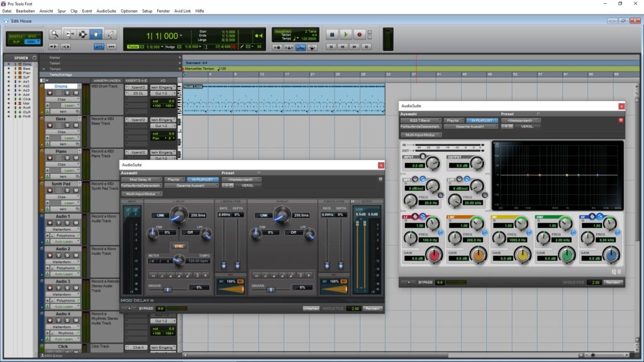Toggle IN PLAYLIST in the Mod Delay window
The image size is (644, 362).
click(203, 179)
